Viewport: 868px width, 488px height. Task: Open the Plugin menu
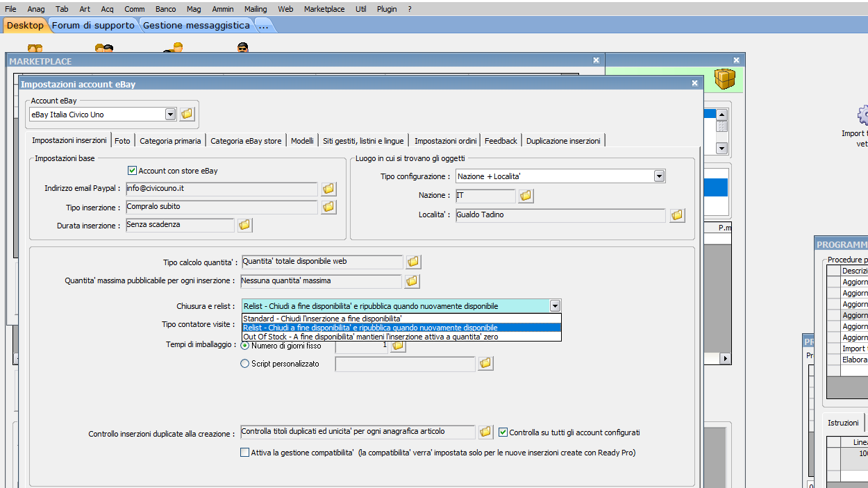click(387, 9)
